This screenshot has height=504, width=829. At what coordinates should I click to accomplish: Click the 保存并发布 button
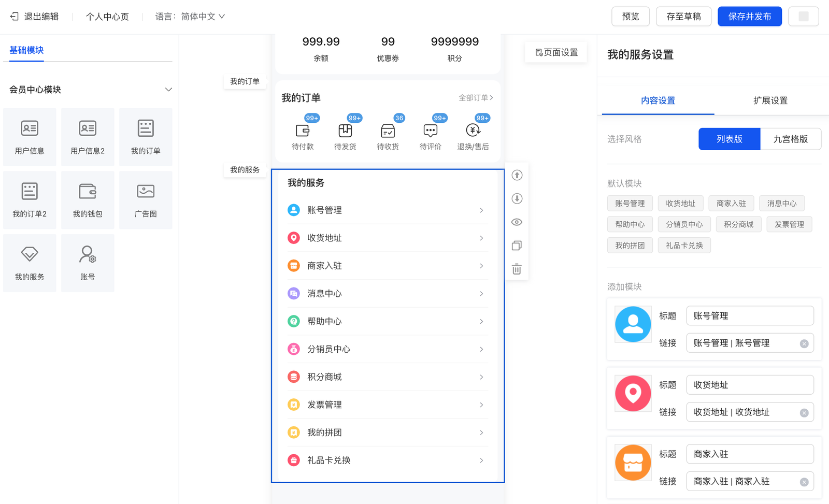(x=749, y=17)
